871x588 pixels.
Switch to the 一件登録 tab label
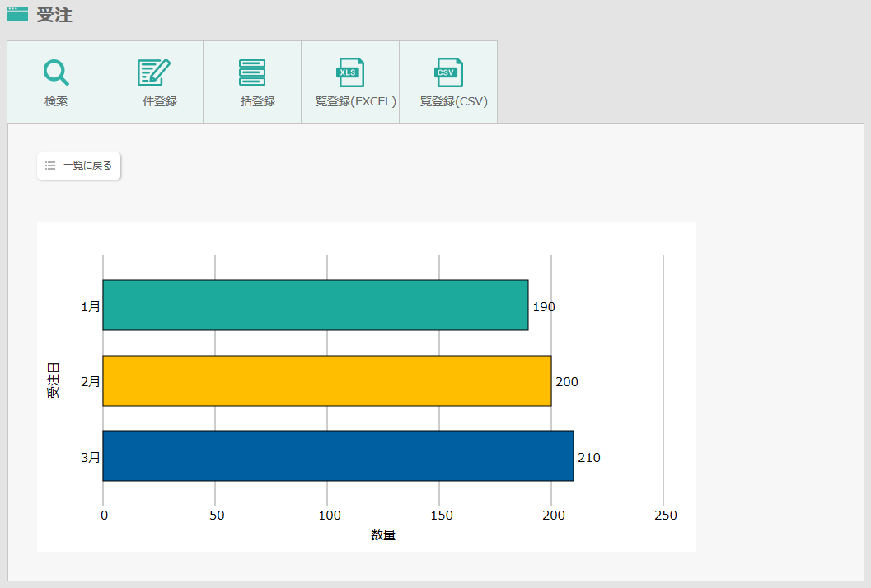click(x=154, y=101)
